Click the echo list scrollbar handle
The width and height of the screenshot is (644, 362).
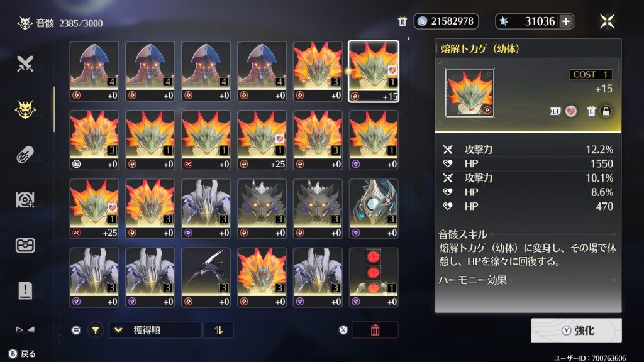[x=54, y=109]
